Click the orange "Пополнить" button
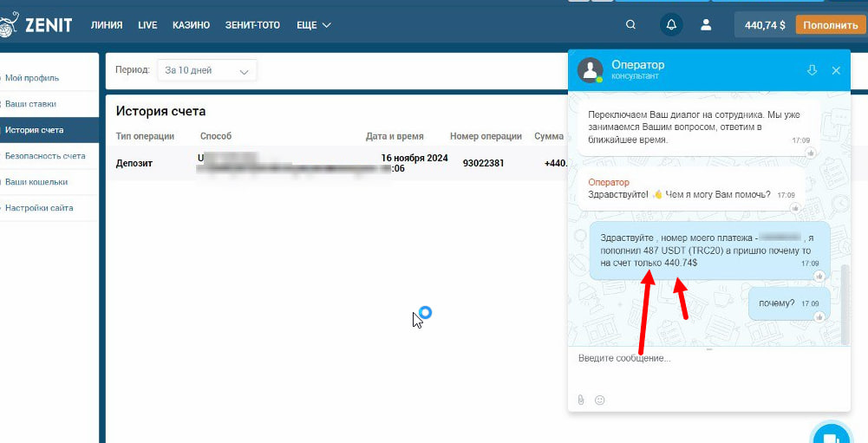Viewport: 868px width, 443px height. coord(831,25)
